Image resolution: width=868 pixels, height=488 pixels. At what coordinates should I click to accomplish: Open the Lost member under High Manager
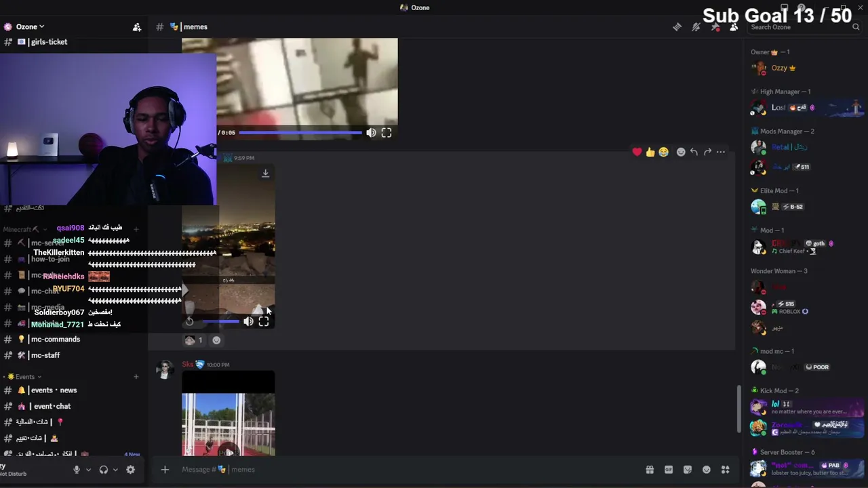pyautogui.click(x=807, y=108)
